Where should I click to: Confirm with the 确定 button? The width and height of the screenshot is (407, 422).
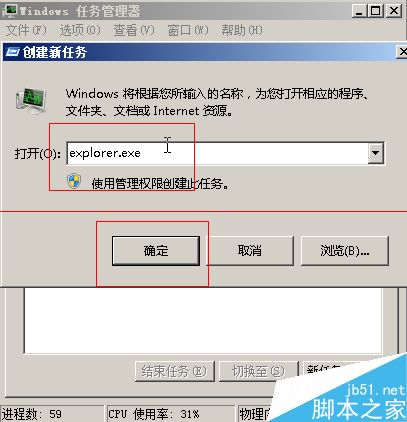(x=156, y=251)
